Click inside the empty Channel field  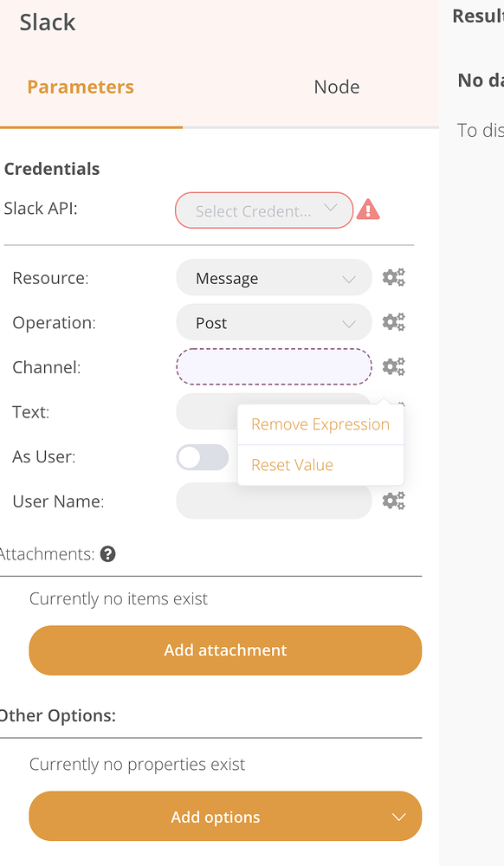tap(274, 366)
